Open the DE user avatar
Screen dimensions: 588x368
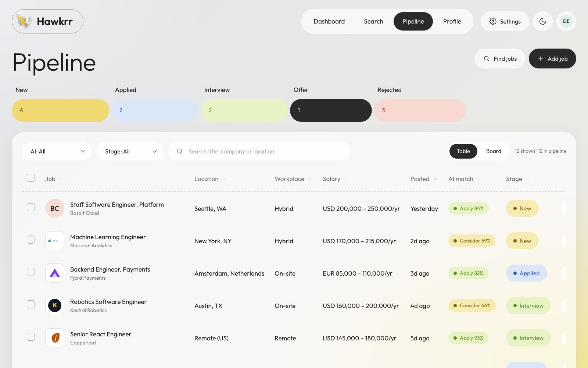coord(566,21)
